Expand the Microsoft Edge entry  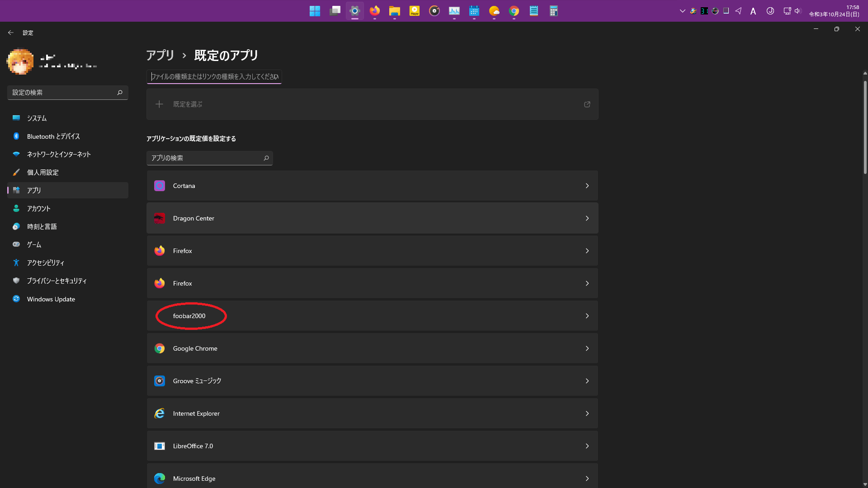coord(372,478)
